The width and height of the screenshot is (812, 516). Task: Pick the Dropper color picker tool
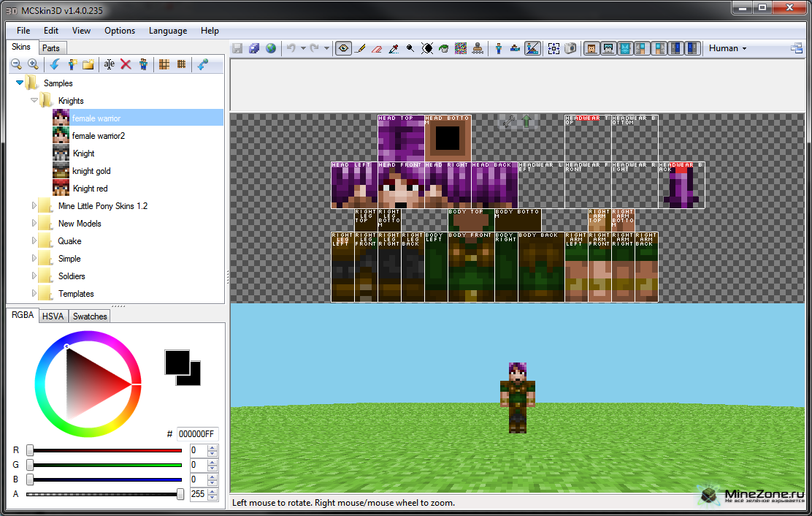(394, 48)
